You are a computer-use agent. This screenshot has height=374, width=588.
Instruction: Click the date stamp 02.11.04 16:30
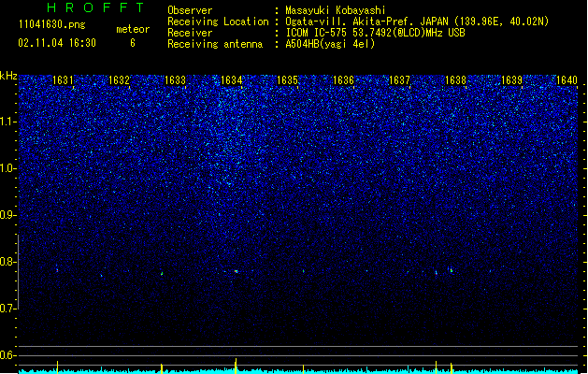(x=57, y=43)
